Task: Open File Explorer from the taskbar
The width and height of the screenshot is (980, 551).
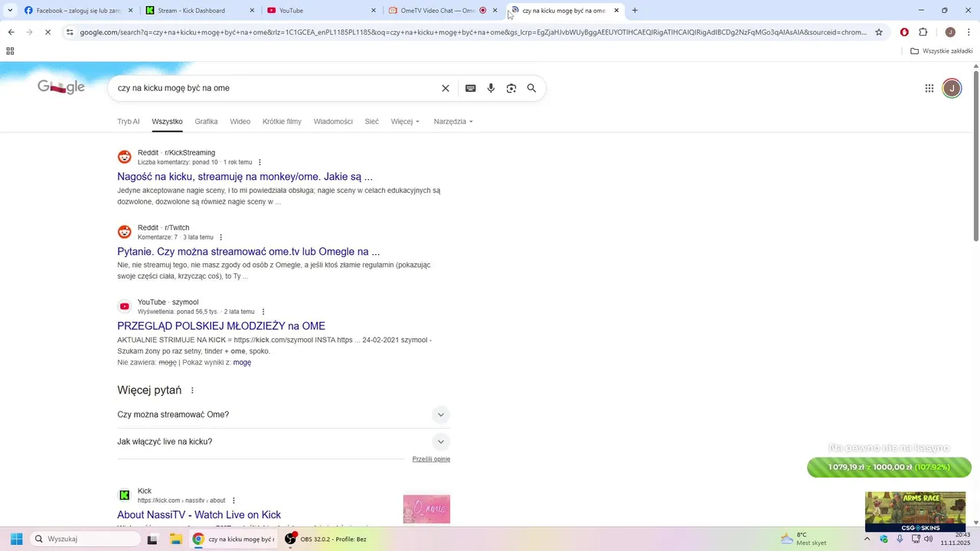Action: (x=175, y=539)
